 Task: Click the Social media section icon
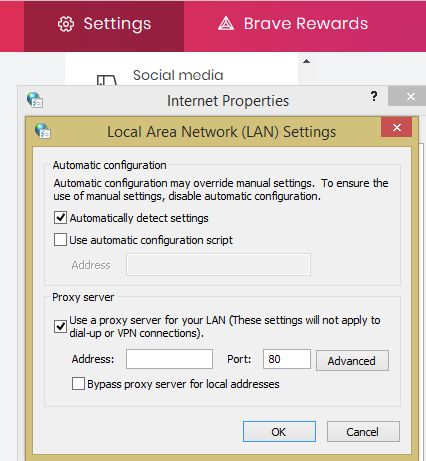pyautogui.click(x=107, y=80)
